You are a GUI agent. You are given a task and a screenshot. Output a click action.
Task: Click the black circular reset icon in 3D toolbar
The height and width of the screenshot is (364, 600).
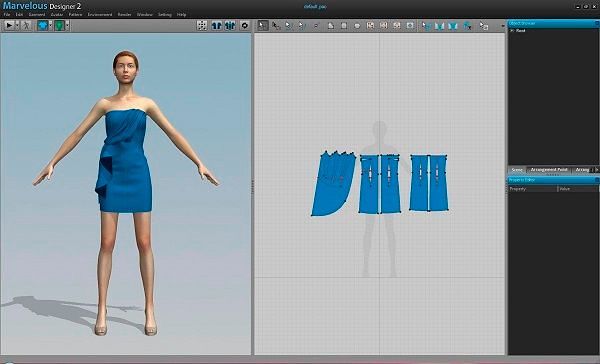point(245,26)
